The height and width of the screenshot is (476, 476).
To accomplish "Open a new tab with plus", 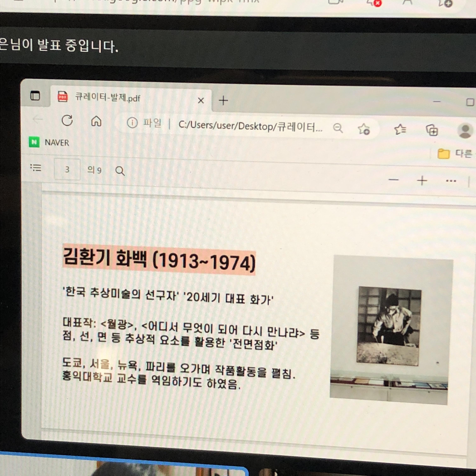I will [x=223, y=101].
